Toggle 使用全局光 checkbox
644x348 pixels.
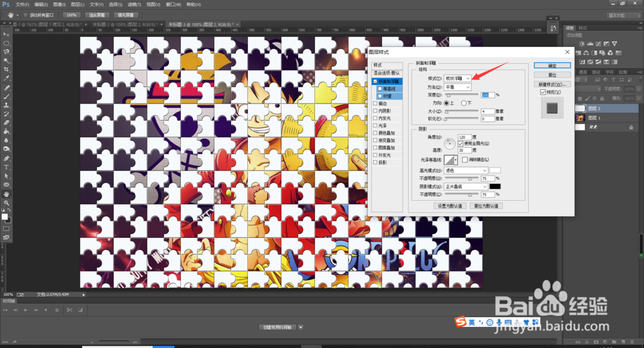click(x=460, y=143)
